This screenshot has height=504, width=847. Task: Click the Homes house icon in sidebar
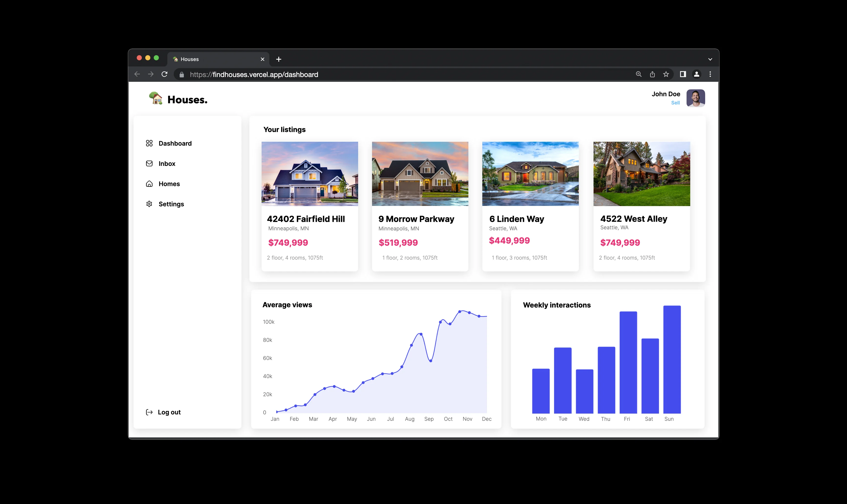(x=149, y=184)
